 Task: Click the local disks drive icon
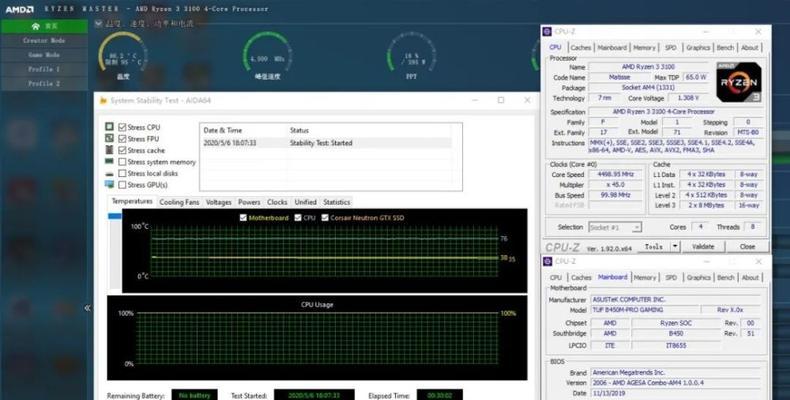(109, 173)
